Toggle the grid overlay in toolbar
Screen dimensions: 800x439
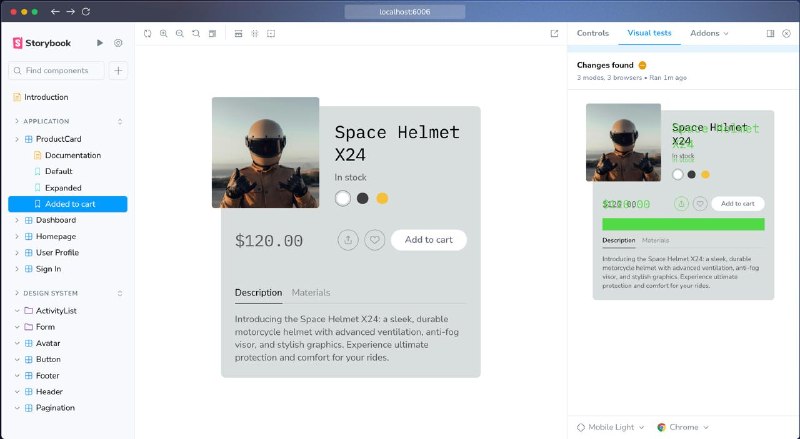coord(255,34)
